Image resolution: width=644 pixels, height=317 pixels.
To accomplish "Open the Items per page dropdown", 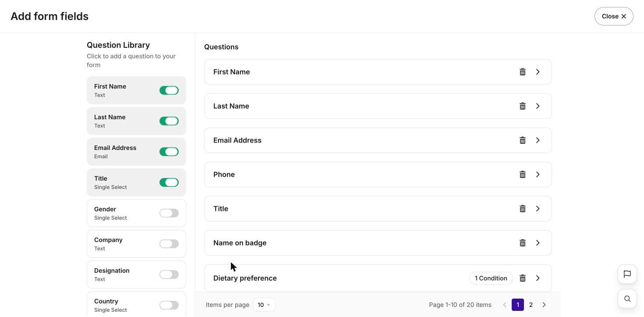I will coord(264,305).
